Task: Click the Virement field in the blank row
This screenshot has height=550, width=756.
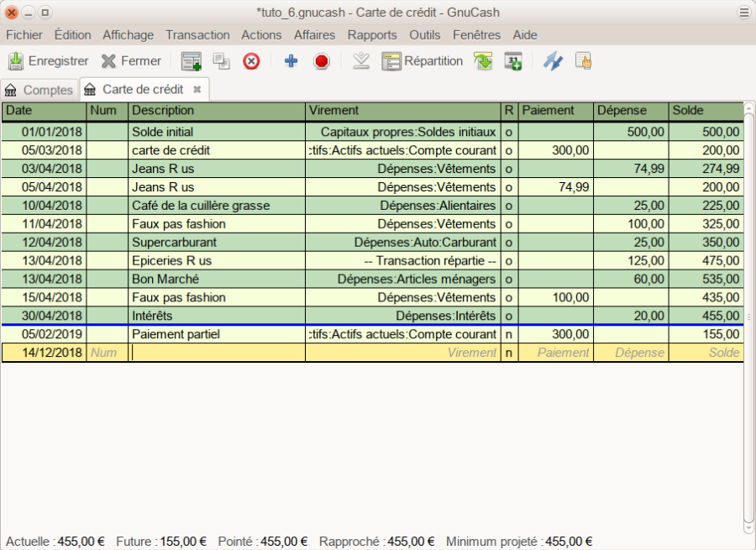Action: (x=402, y=353)
